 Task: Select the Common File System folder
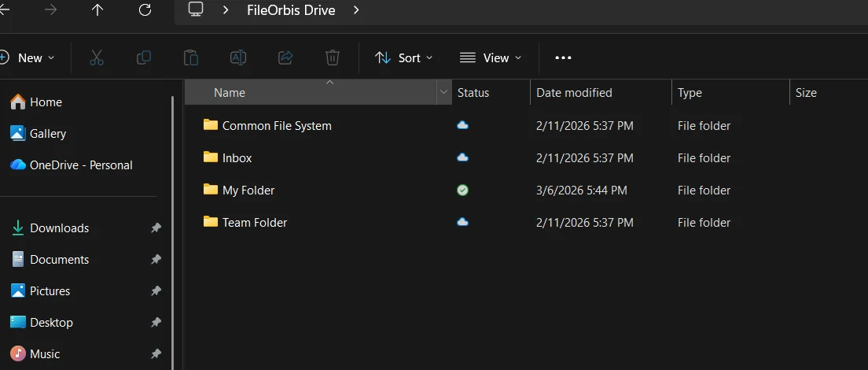coord(277,126)
